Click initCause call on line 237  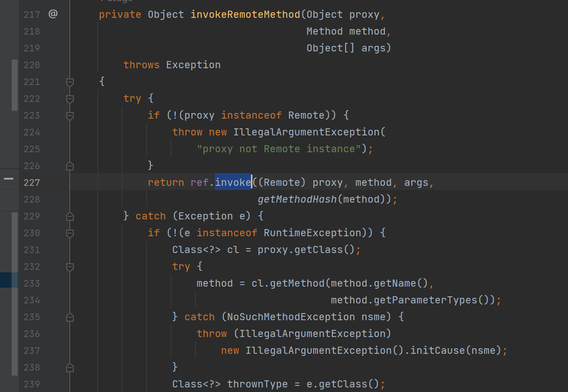(x=437, y=350)
